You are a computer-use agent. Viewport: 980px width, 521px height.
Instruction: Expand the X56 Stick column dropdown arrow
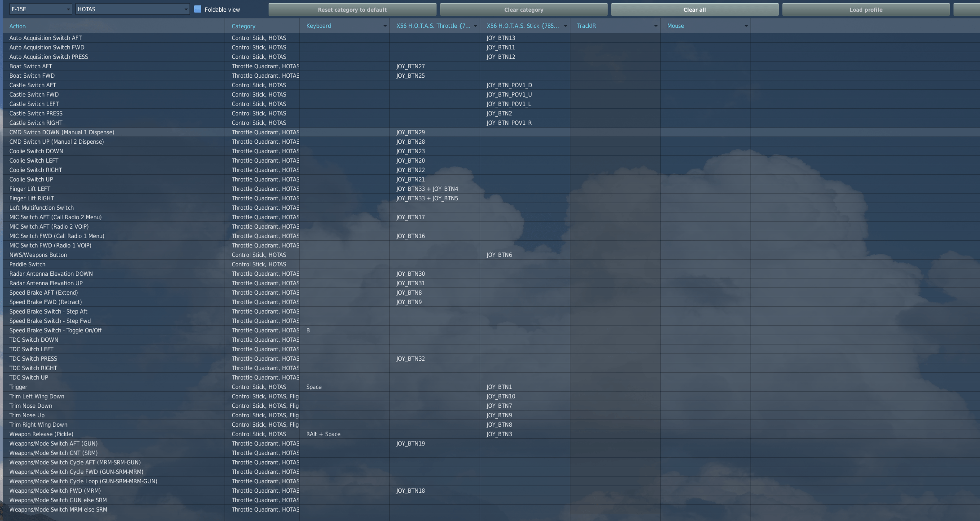[565, 26]
